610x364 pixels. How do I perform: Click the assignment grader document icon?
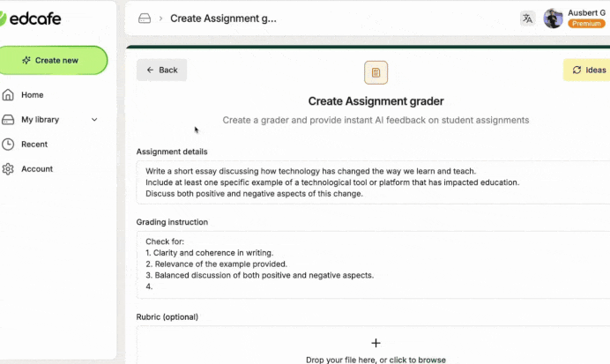coord(376,72)
